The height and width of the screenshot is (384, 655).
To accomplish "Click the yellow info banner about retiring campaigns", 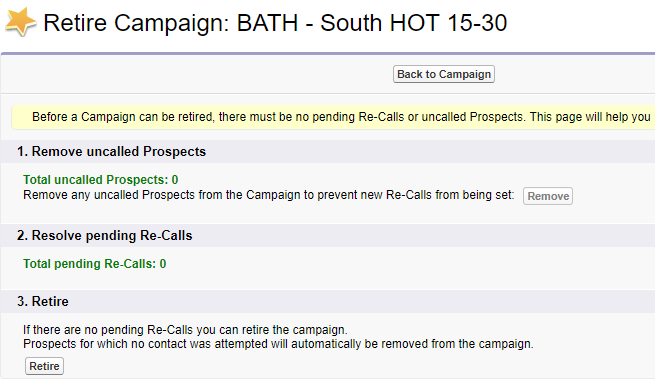I will click(x=333, y=117).
